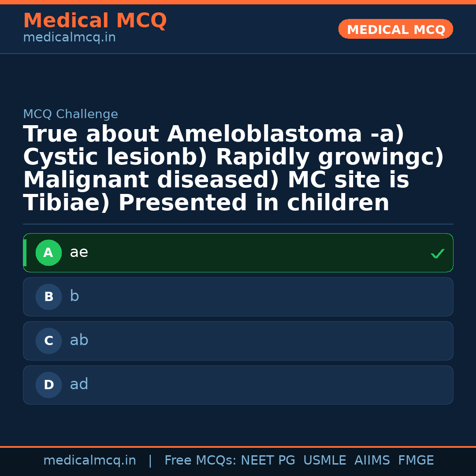Image resolution: width=476 pixels, height=476 pixels.
Task: Click the letter D circle badge
Action: pyautogui.click(x=48, y=385)
